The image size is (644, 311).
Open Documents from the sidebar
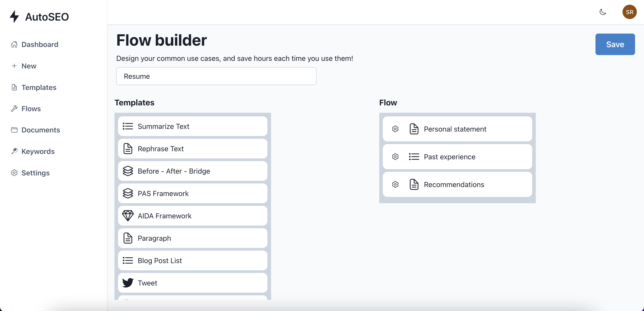tap(40, 130)
